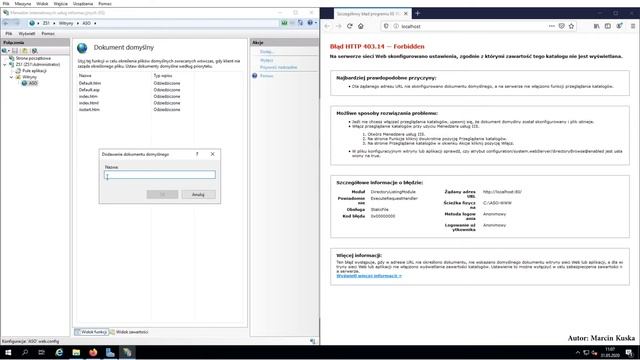Click the OK button in the dialog
Viewport: 640px width, 360px height.
pyautogui.click(x=162, y=195)
